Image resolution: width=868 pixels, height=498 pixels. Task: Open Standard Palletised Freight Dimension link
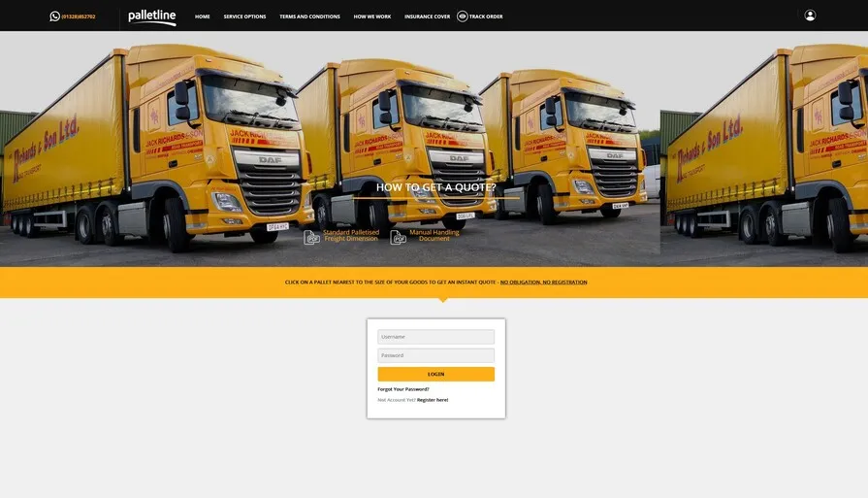point(351,236)
